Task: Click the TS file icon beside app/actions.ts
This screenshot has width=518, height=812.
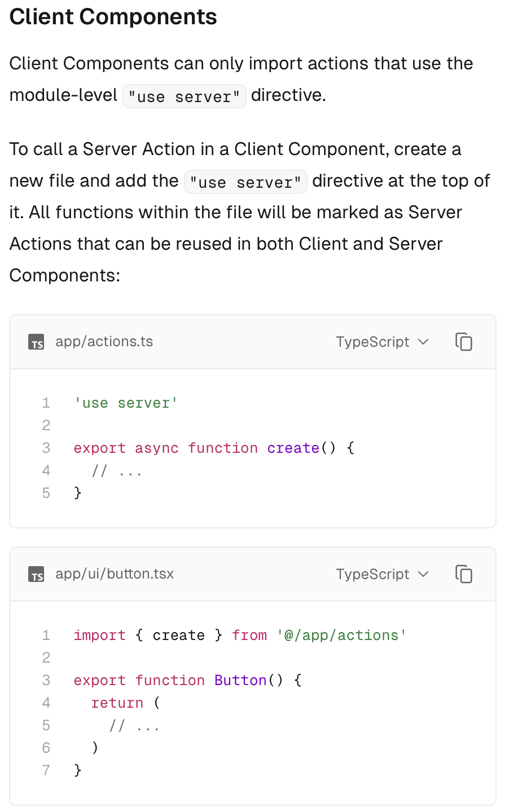Action: point(37,342)
